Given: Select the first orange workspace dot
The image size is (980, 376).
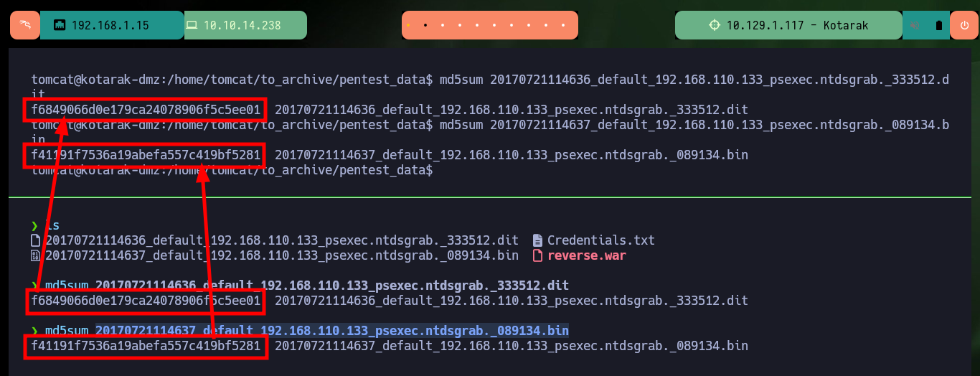Looking at the screenshot, I should (408, 25).
